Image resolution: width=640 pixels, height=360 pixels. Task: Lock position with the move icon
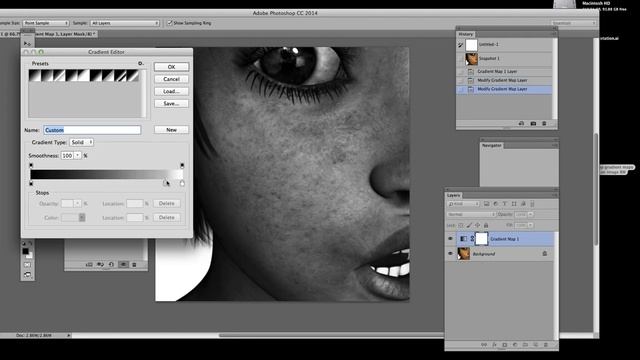pos(478,225)
